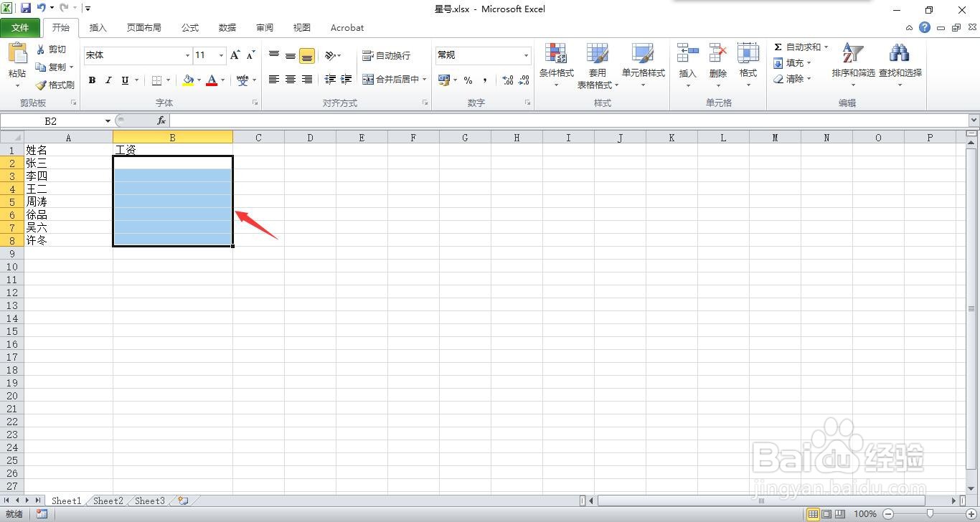Switch to Formulas ribbon tab

(x=190, y=28)
